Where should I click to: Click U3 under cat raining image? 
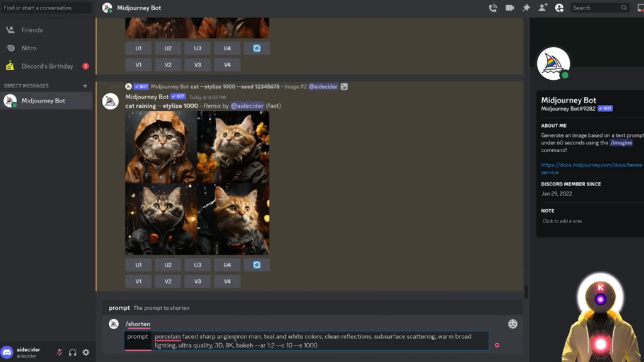click(x=197, y=265)
